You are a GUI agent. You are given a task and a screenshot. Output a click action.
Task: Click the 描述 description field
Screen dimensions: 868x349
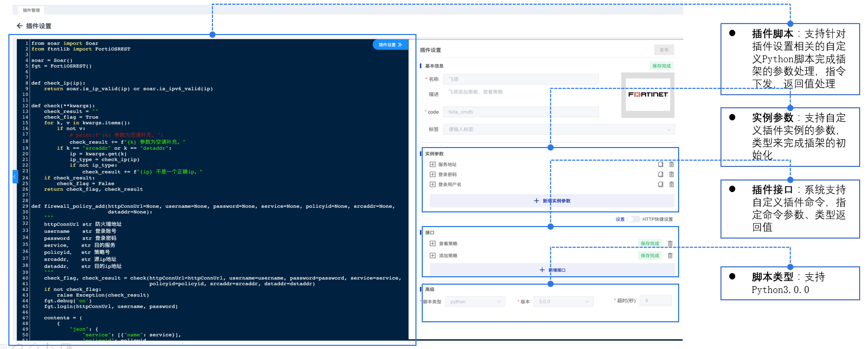pos(521,92)
